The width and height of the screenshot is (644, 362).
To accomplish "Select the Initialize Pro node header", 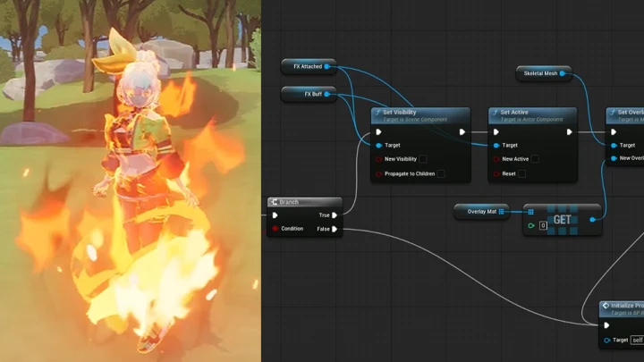I will 622,309.
